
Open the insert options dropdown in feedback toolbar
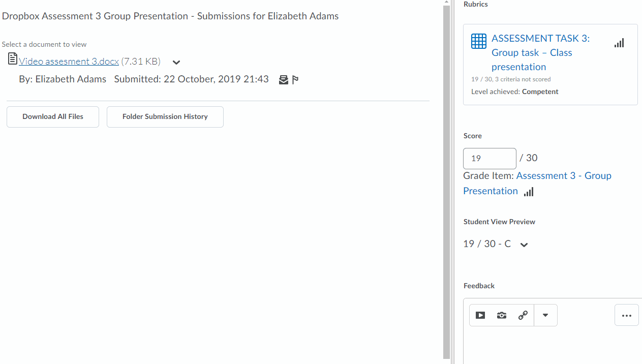pyautogui.click(x=545, y=315)
